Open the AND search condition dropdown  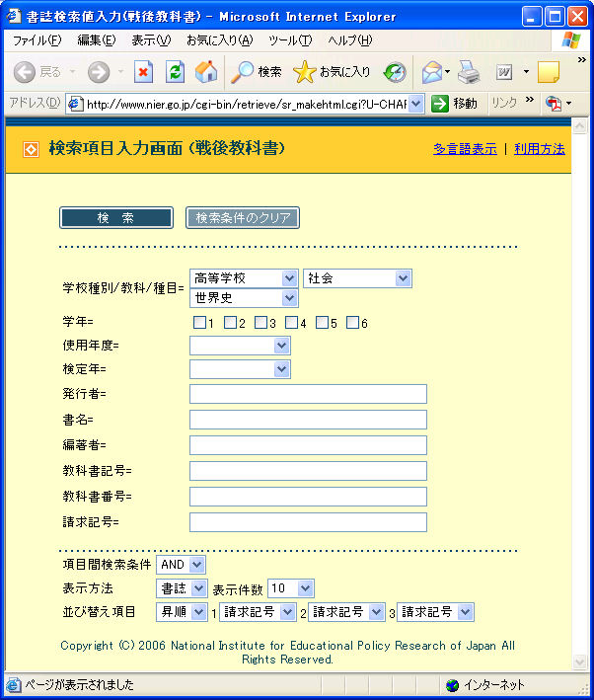pyautogui.click(x=181, y=564)
